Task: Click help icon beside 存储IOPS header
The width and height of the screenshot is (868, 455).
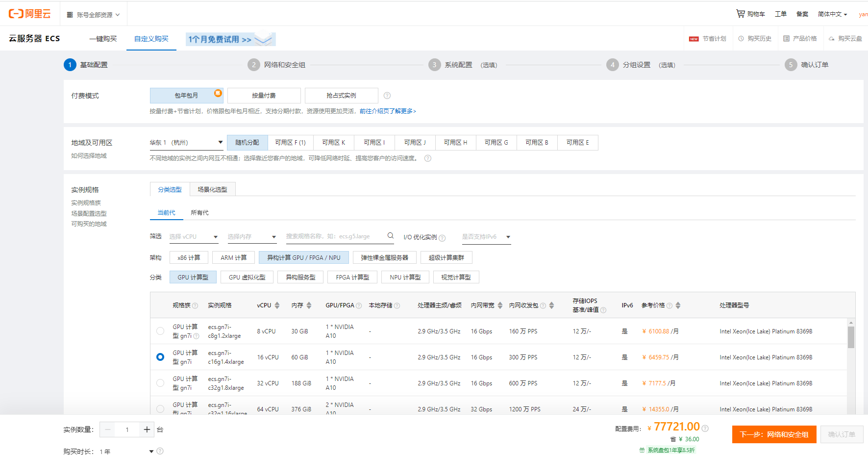Action: point(603,310)
